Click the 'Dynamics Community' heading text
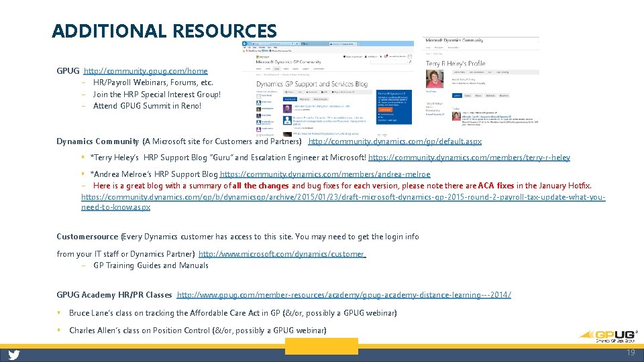Image resolution: width=644 pixels, height=362 pixels. click(98, 141)
